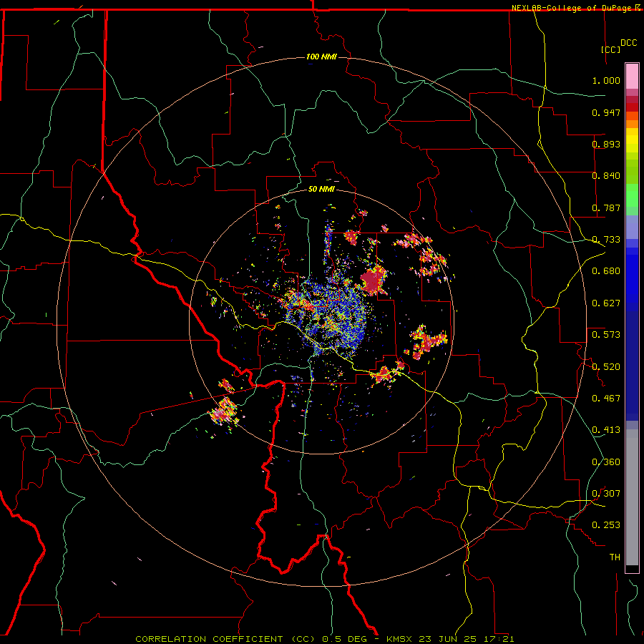Click the 100 NMI range ring label
The image size is (644, 644).
pos(321,57)
